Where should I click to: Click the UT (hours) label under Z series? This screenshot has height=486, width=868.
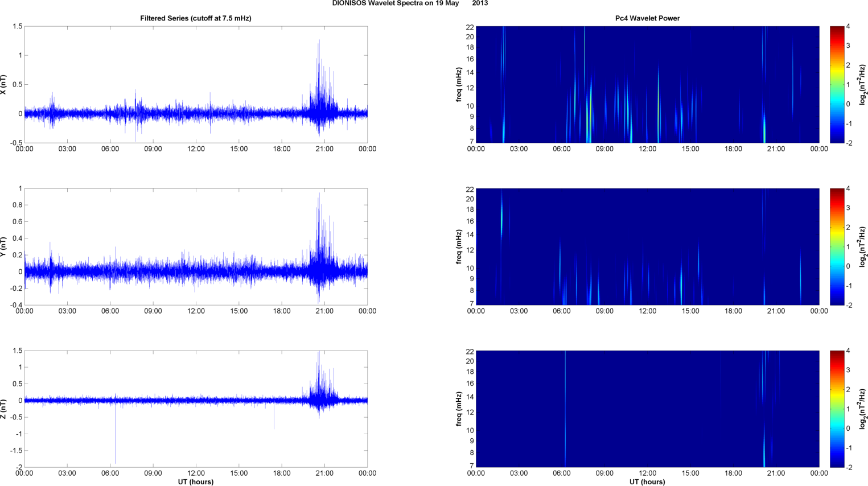tap(196, 482)
